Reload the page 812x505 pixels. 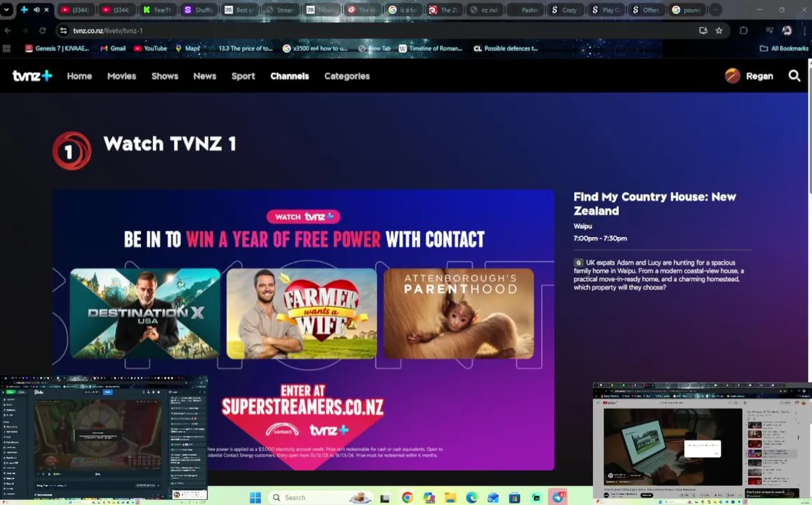click(43, 31)
